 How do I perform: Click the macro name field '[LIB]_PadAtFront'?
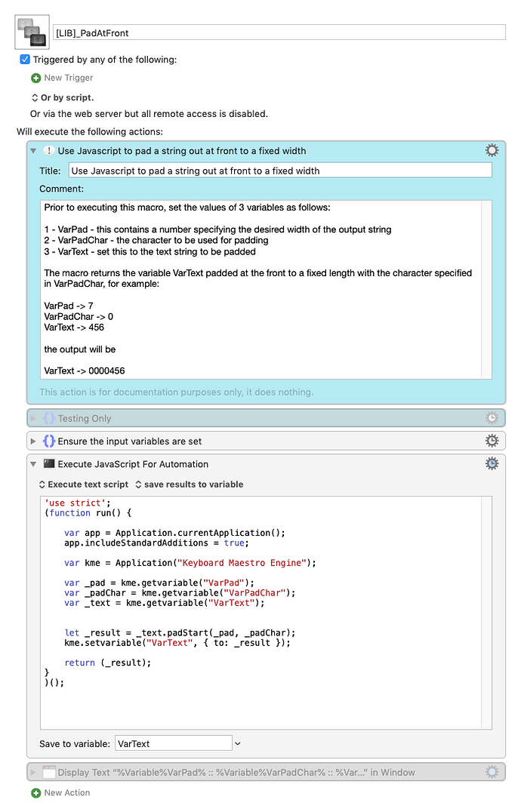[279, 32]
